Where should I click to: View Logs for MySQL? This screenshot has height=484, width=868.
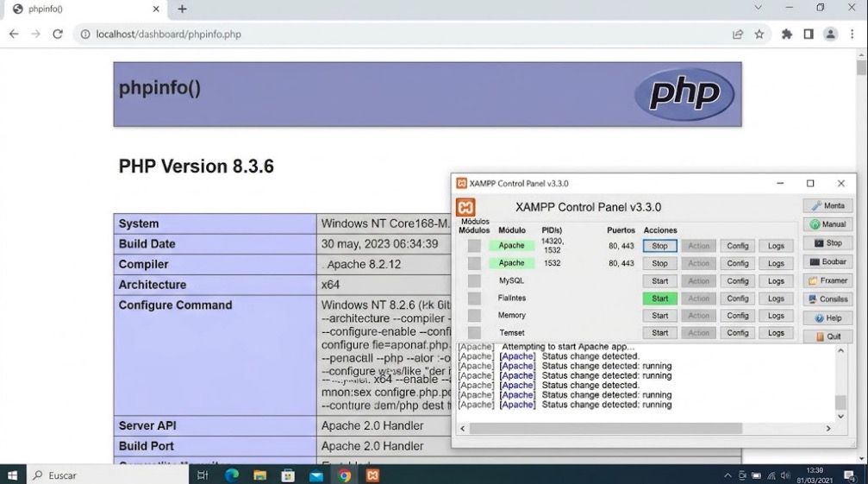coord(776,281)
